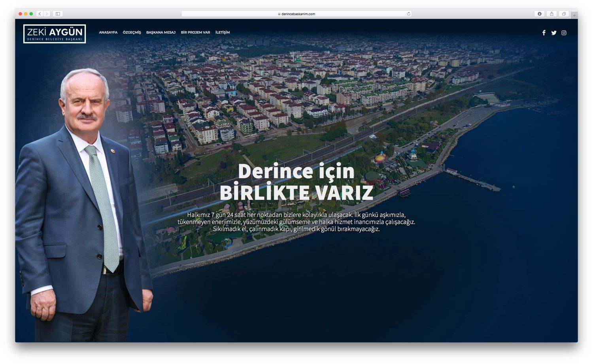Click Safari's forward arrow button
Screen dimensions: 593x364
[47, 14]
